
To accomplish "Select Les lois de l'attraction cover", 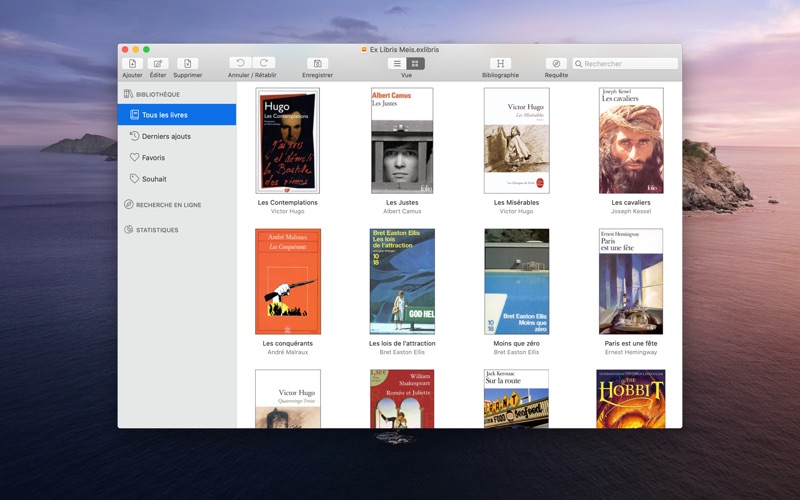I will 402,281.
